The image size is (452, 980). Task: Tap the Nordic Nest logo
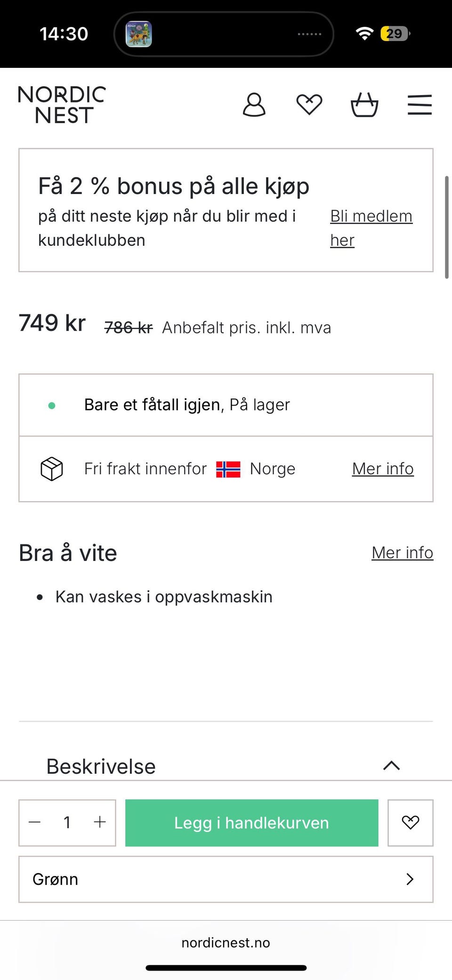[x=62, y=105]
